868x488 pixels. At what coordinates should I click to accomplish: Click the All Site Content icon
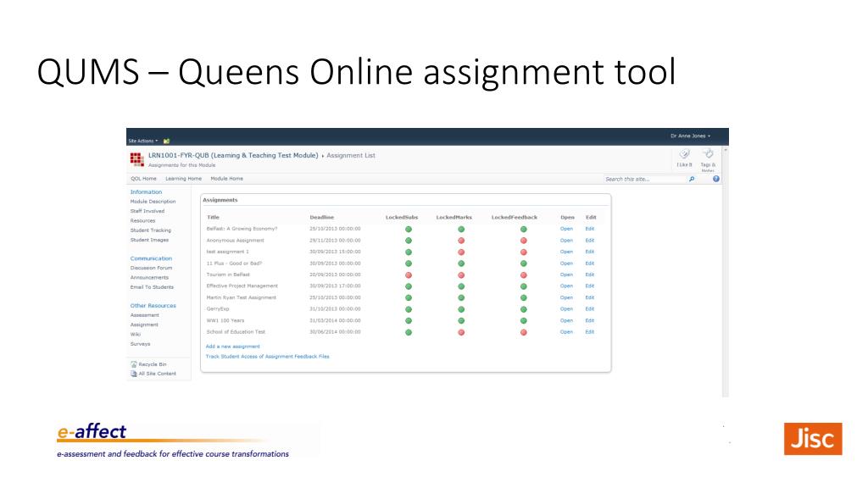click(x=133, y=374)
